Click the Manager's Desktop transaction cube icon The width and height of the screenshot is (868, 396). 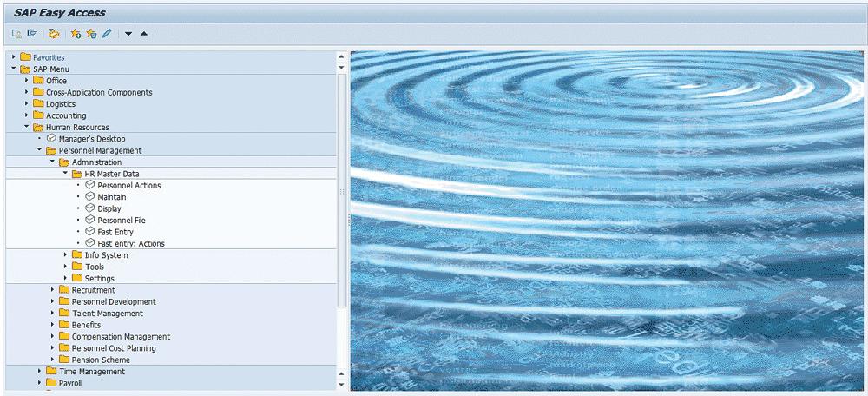[51, 138]
